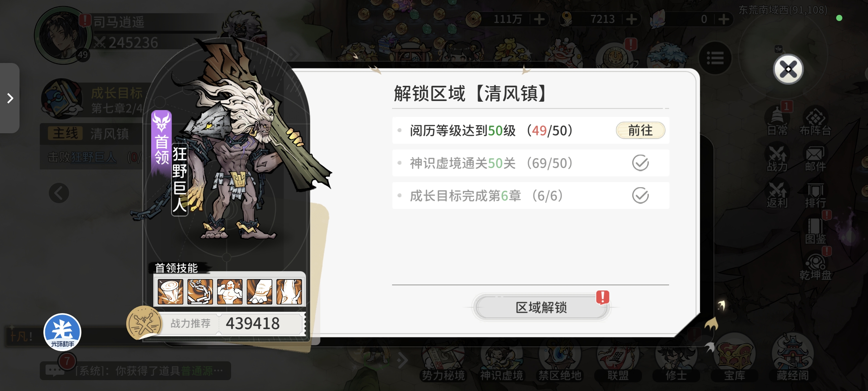The width and height of the screenshot is (868, 391).
Task: Click the checkmark for 神识虚境通关50关
Action: [x=640, y=163]
